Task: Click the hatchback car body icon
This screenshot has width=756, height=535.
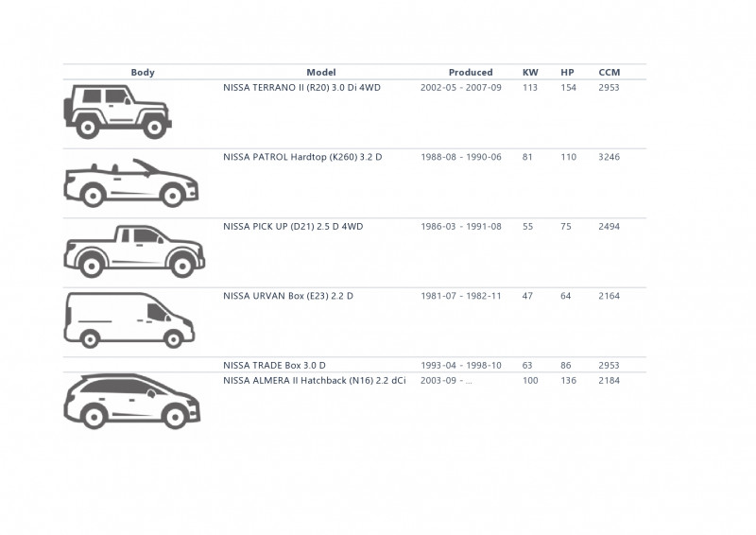Action: tap(132, 402)
